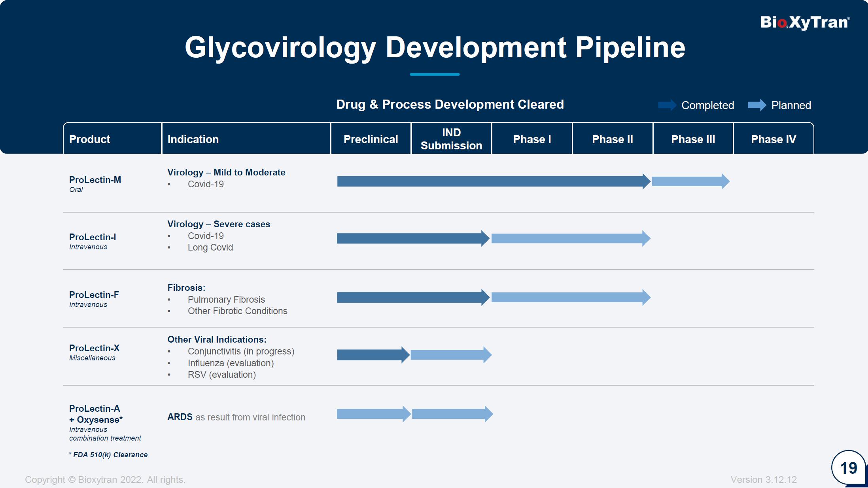Click 'Intravenous combination treatment' label
The height and width of the screenshot is (488, 868).
coord(105,434)
